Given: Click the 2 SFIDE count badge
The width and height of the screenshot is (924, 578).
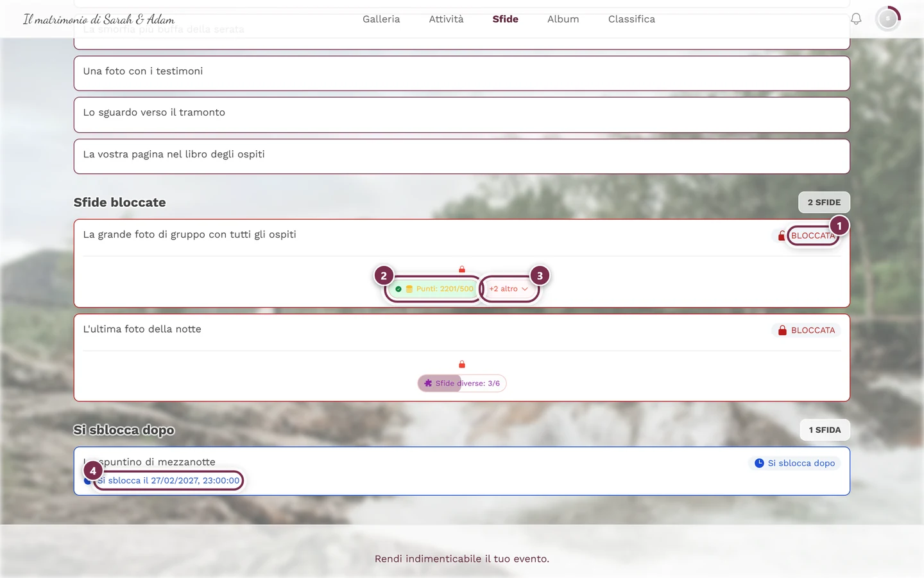Looking at the screenshot, I should [x=824, y=202].
